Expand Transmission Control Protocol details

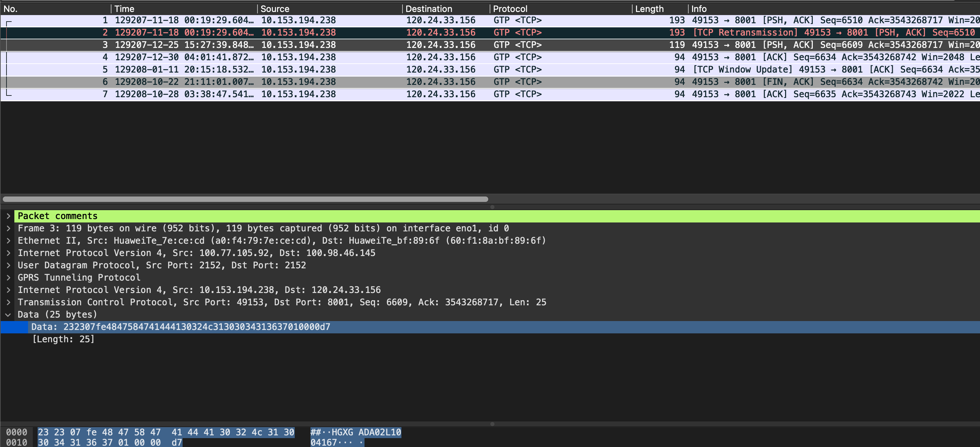(8, 302)
